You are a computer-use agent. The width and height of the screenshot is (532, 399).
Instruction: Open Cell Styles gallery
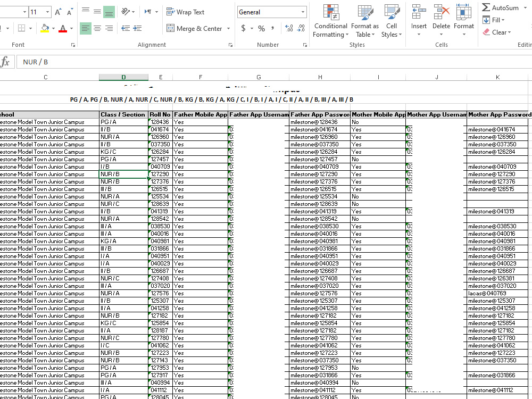[x=392, y=21]
